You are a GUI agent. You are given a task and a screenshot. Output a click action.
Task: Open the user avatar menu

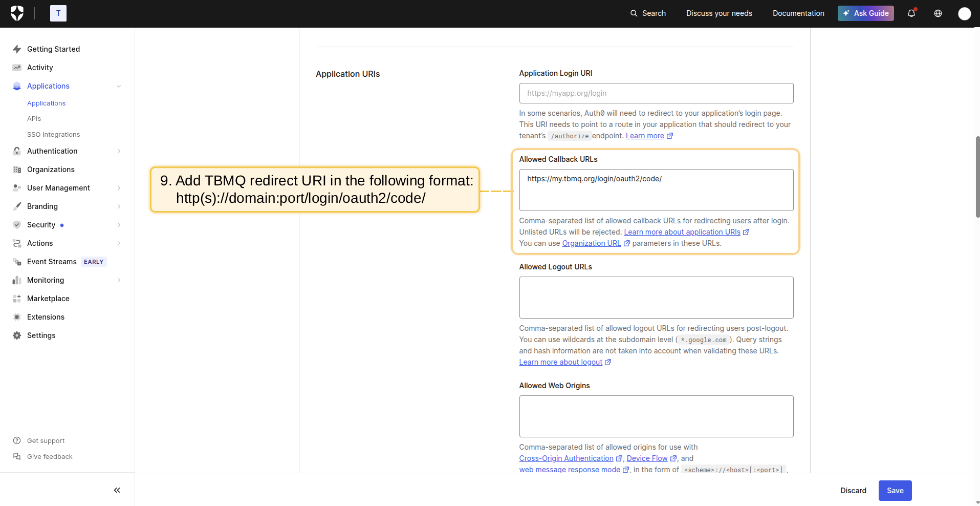(x=964, y=14)
